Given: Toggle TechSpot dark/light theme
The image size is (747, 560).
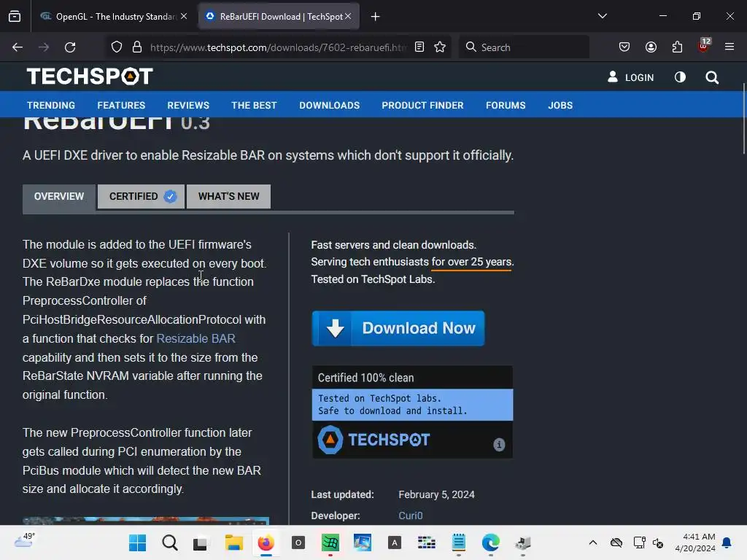Looking at the screenshot, I should click(681, 77).
